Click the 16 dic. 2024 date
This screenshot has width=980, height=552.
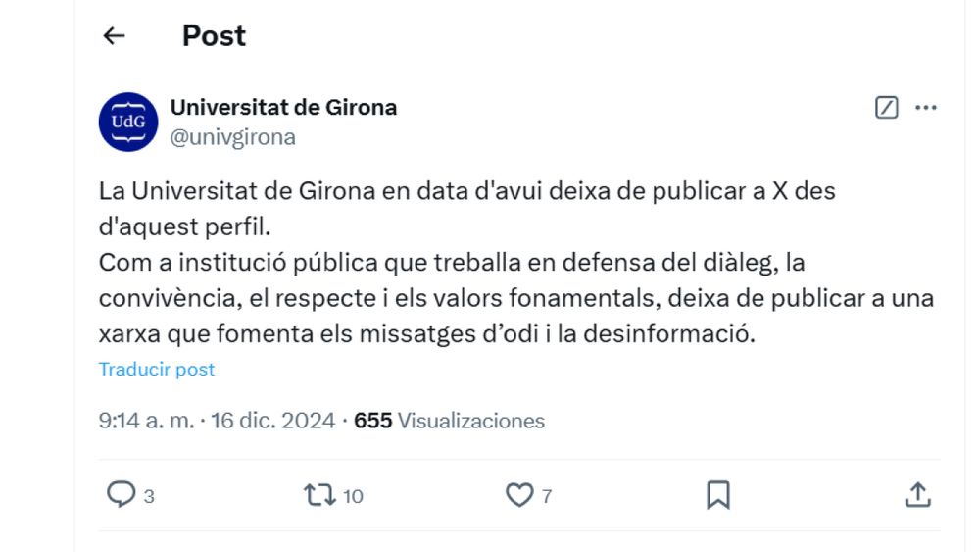272,421
